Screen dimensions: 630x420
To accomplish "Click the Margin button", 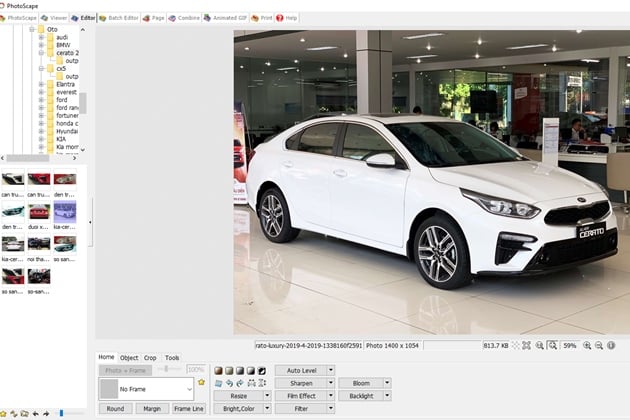I will click(x=152, y=409).
